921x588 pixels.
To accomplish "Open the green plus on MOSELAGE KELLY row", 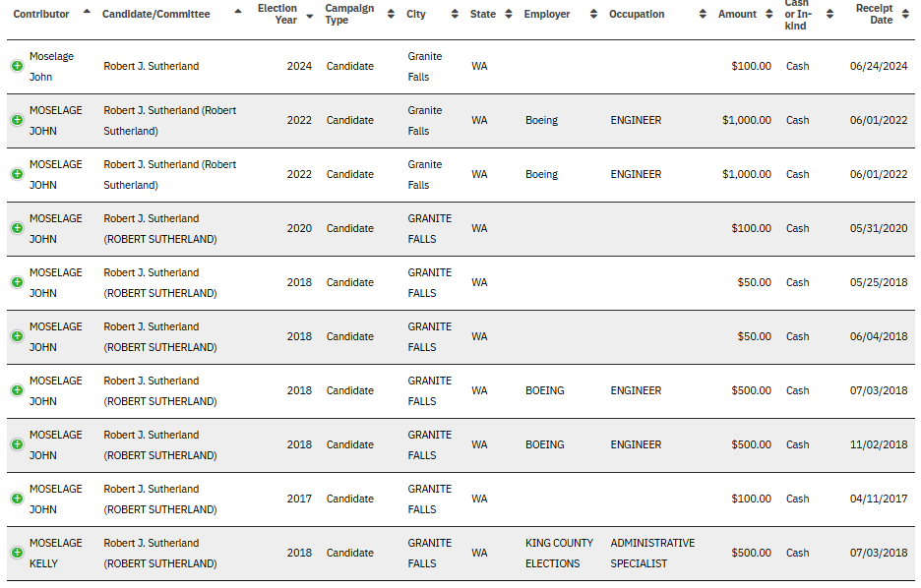I will [17, 553].
